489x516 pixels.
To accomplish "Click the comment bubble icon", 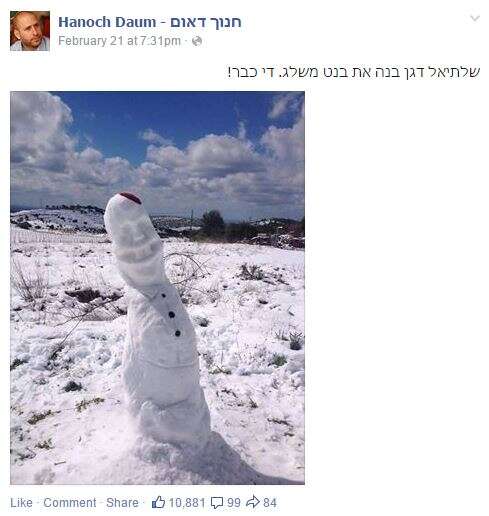I will 217,503.
